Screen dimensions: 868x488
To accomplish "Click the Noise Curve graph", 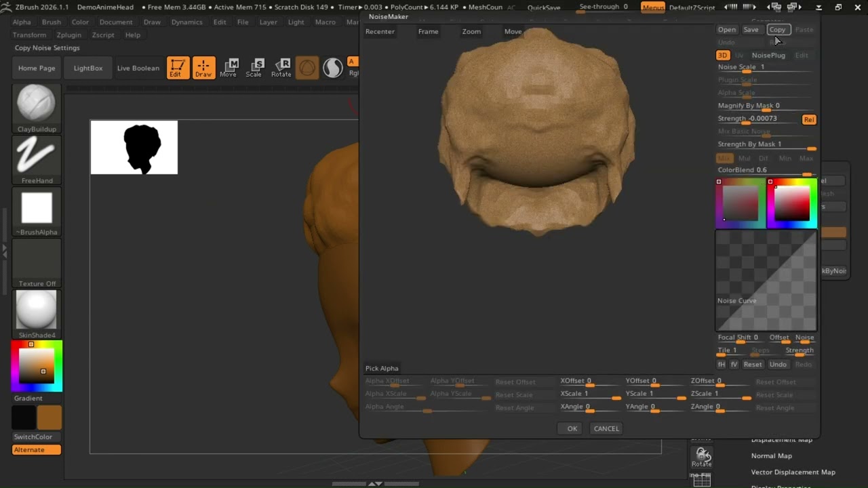I will point(766,281).
